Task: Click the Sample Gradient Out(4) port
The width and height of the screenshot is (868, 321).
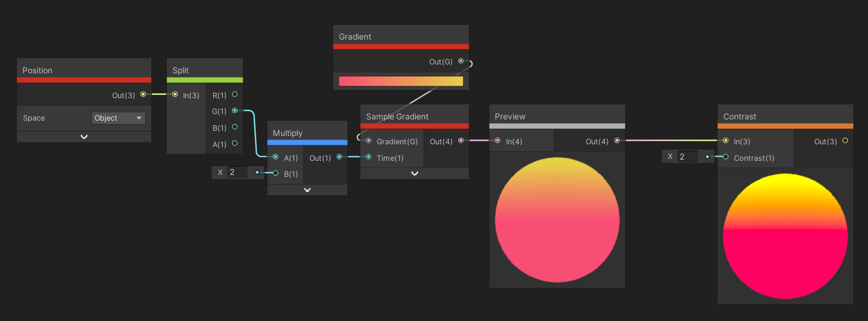Action: tap(461, 141)
